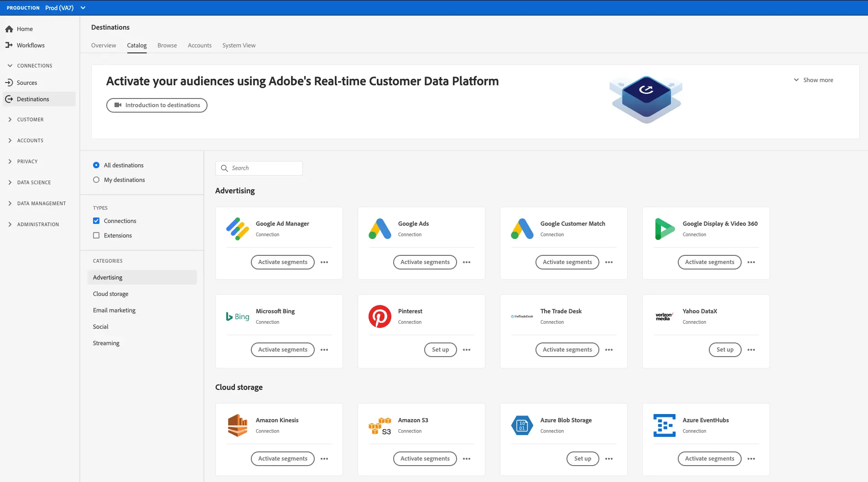This screenshot has width=868, height=482.
Task: Open more options for Azure Blob Storage
Action: [609, 459]
